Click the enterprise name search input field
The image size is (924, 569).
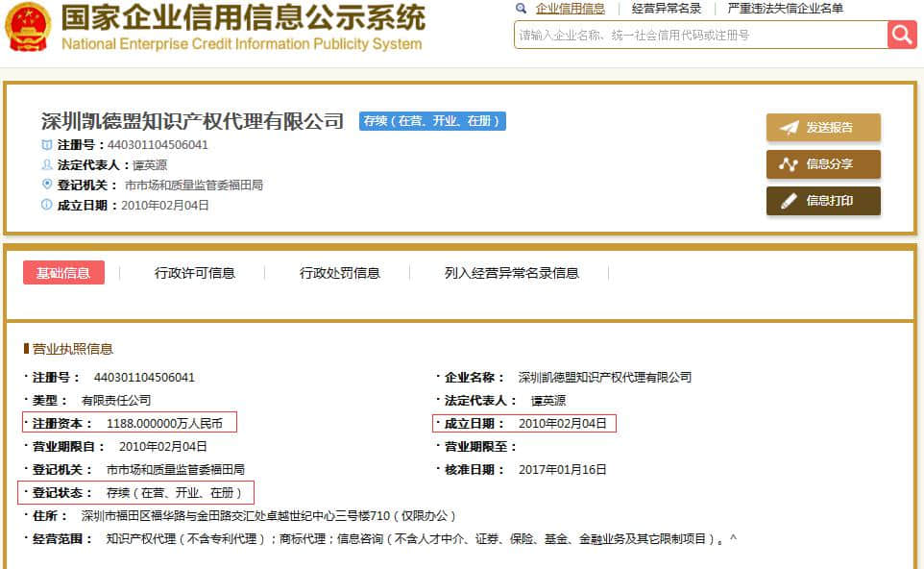tap(700, 35)
